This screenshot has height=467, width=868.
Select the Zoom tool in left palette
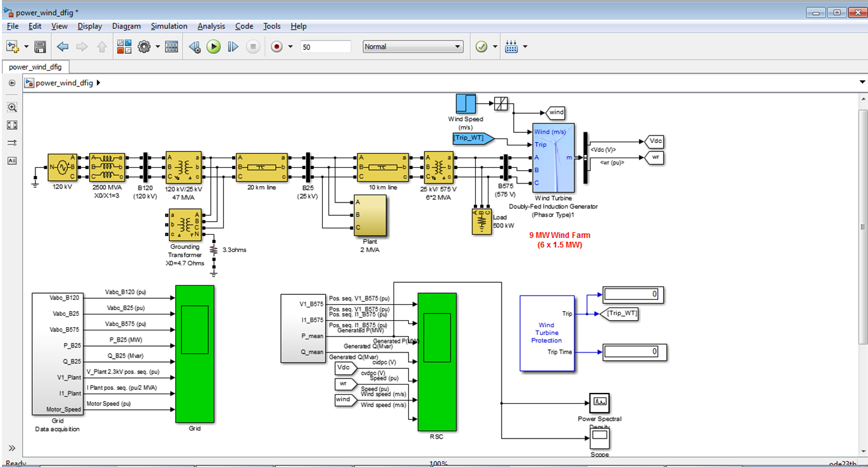pos(11,107)
